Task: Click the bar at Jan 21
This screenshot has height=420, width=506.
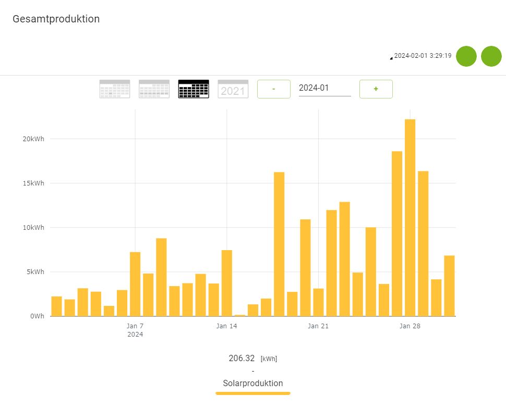Action: [319, 302]
